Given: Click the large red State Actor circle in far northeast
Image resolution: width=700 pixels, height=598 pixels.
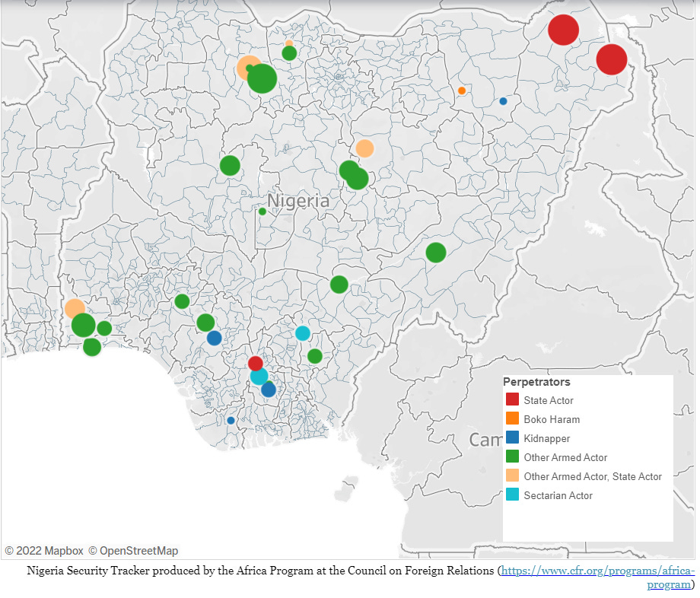Looking at the screenshot, I should pyautogui.click(x=563, y=30).
